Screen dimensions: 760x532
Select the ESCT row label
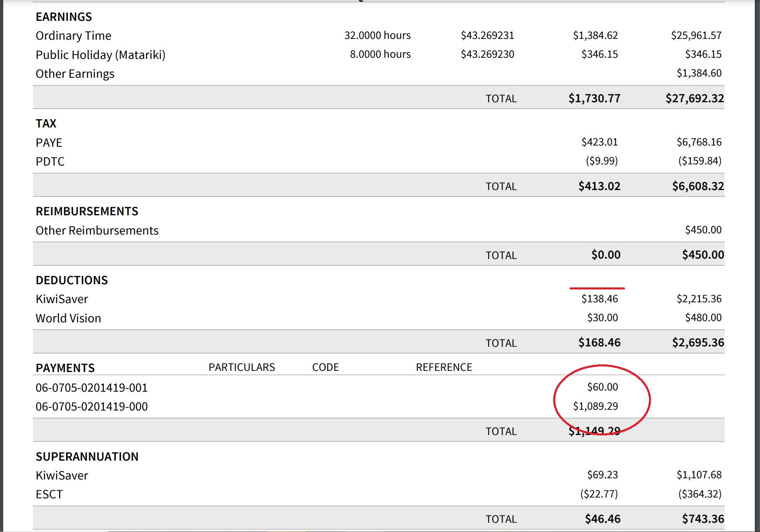[x=49, y=494]
